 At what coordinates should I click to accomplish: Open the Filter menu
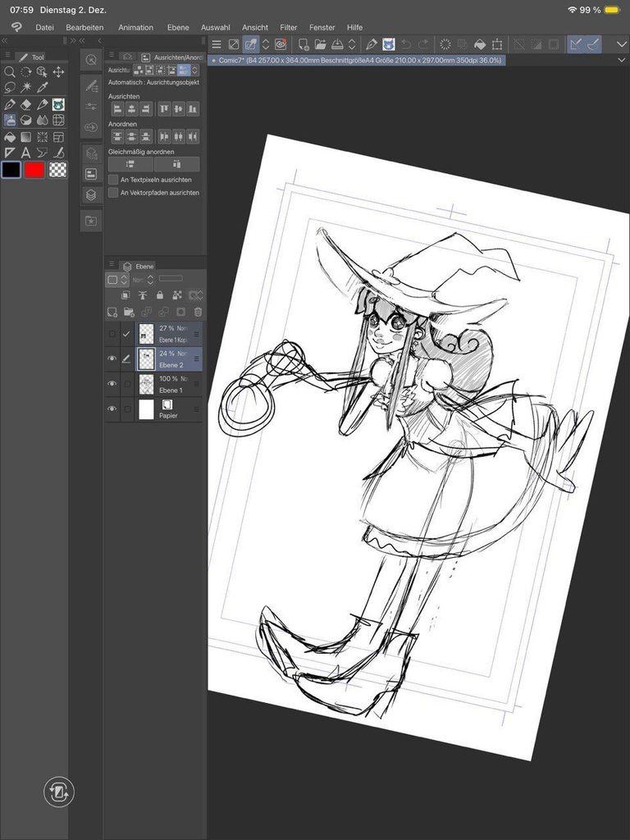click(289, 27)
